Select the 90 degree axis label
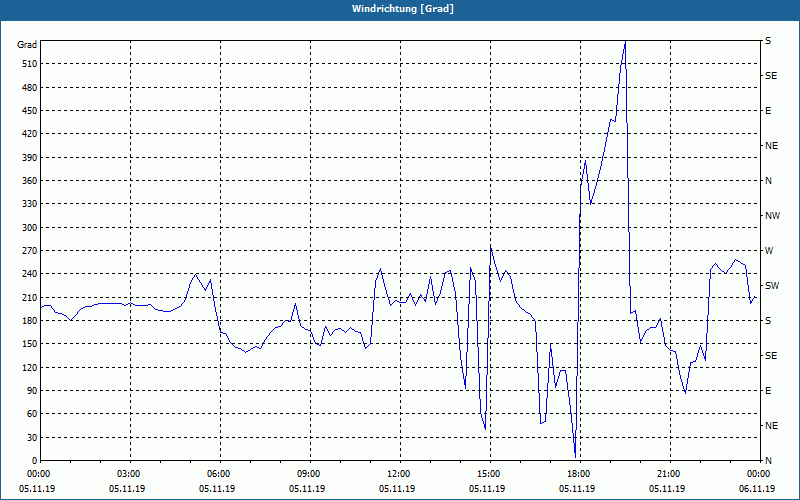 point(32,390)
